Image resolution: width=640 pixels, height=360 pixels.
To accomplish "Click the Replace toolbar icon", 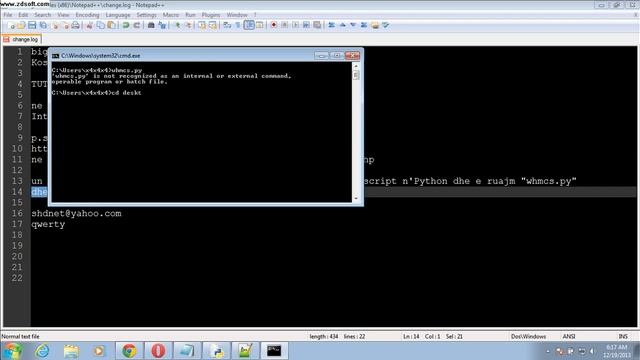I will 162,25.
